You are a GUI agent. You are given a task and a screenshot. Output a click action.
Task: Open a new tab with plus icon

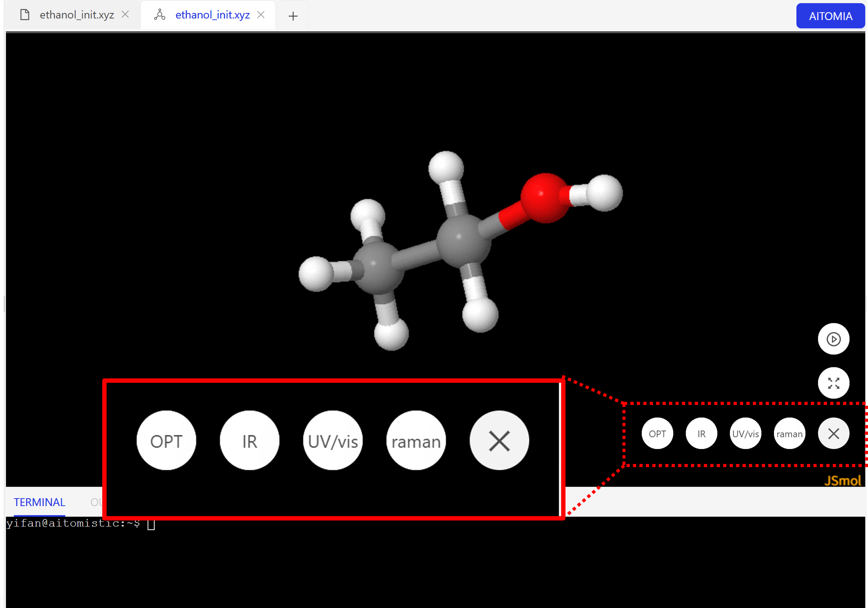pos(293,16)
